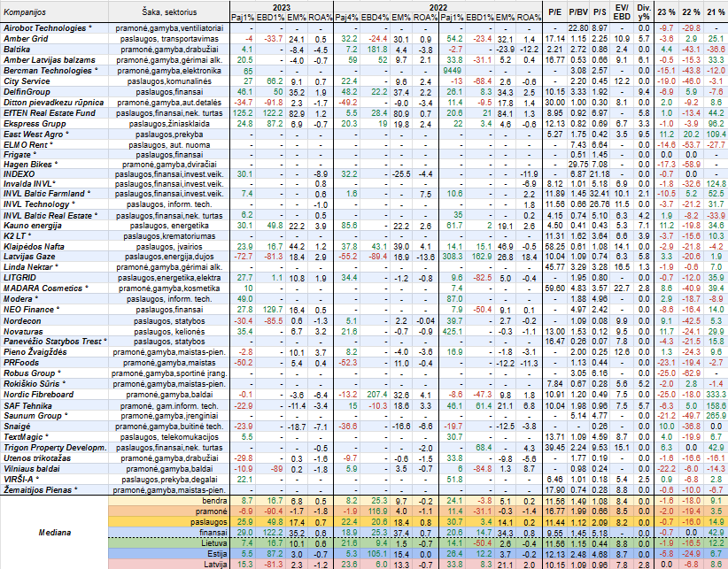Select Hagen Bikes P/BV value 29.75
Screen dimensions: 728x569
(x=578, y=165)
